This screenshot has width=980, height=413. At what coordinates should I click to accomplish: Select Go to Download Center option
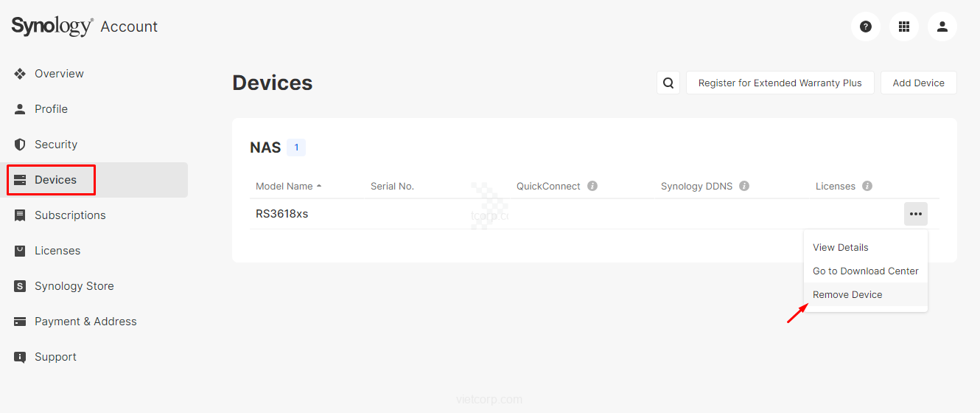pos(866,271)
